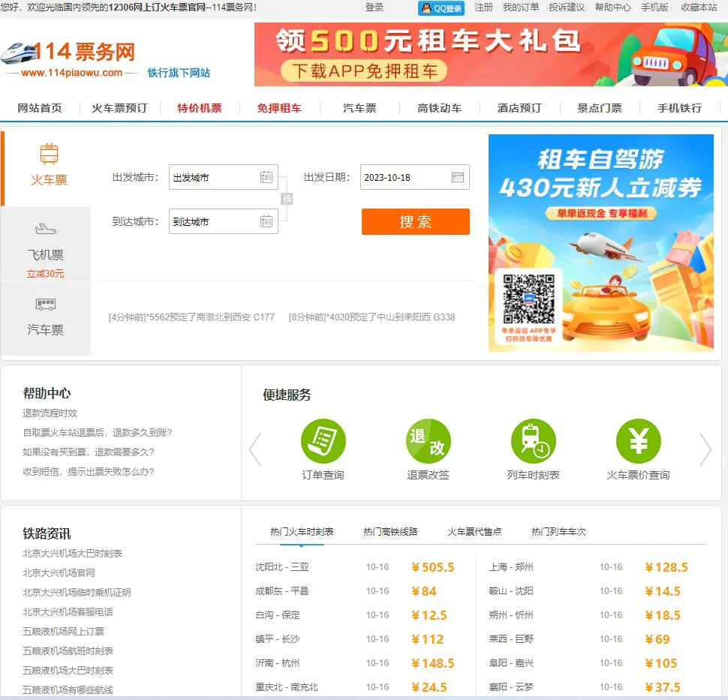The height and width of the screenshot is (700, 728).
Task: Click the QQ登录 penguin button
Action: tap(441, 8)
